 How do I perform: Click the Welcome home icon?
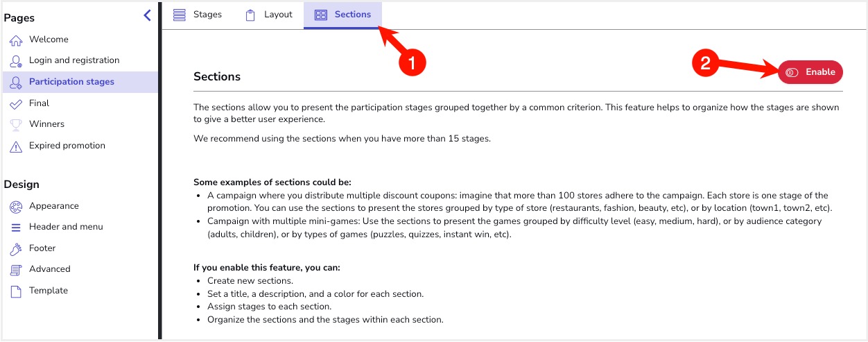[16, 40]
